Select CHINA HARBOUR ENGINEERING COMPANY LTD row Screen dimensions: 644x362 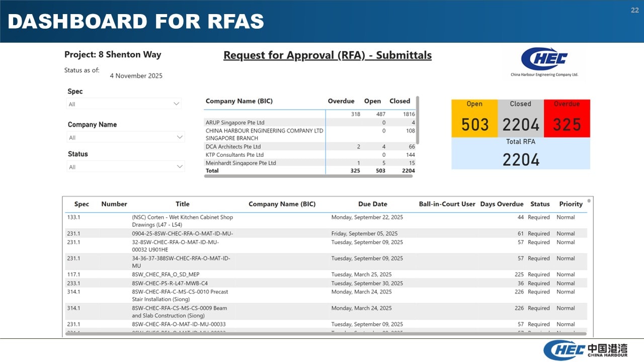coord(310,134)
